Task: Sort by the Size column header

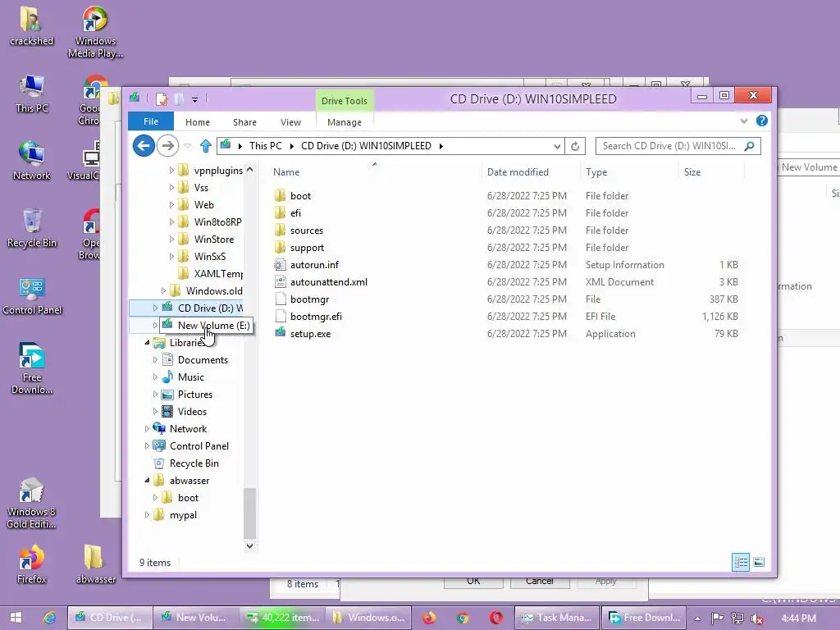Action: [711, 172]
